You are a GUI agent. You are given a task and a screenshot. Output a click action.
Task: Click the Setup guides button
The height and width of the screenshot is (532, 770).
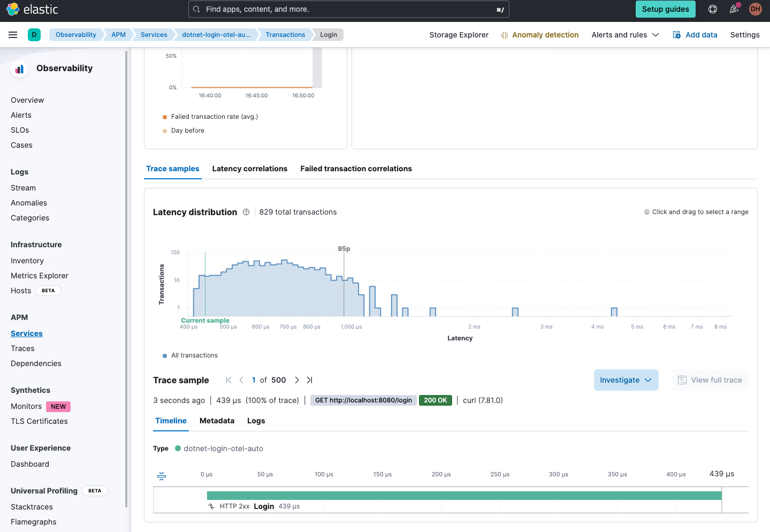pyautogui.click(x=665, y=9)
